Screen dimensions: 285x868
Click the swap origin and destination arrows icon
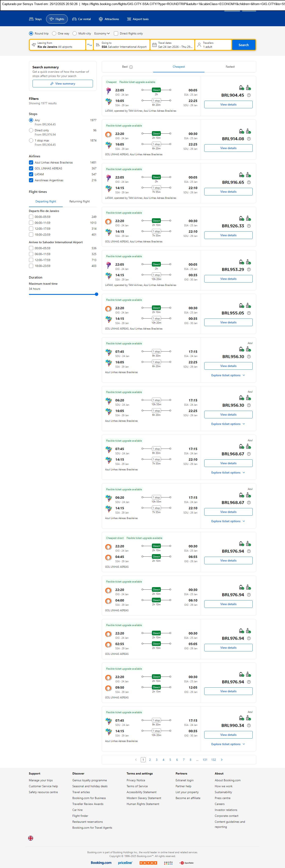[x=90, y=45]
